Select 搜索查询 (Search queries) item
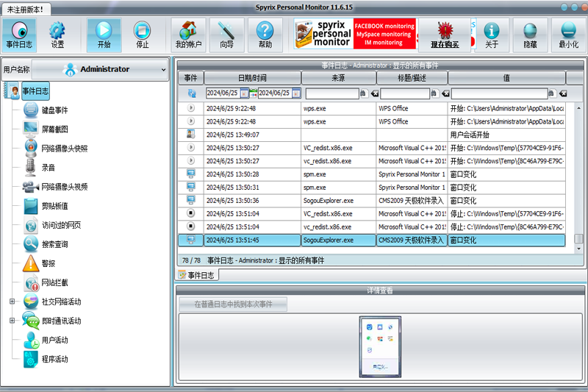The image size is (588, 392). click(46, 244)
